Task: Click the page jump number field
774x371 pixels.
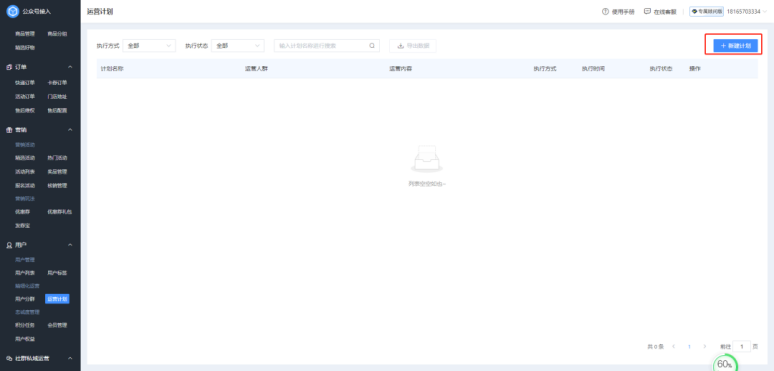Action: 742,346
